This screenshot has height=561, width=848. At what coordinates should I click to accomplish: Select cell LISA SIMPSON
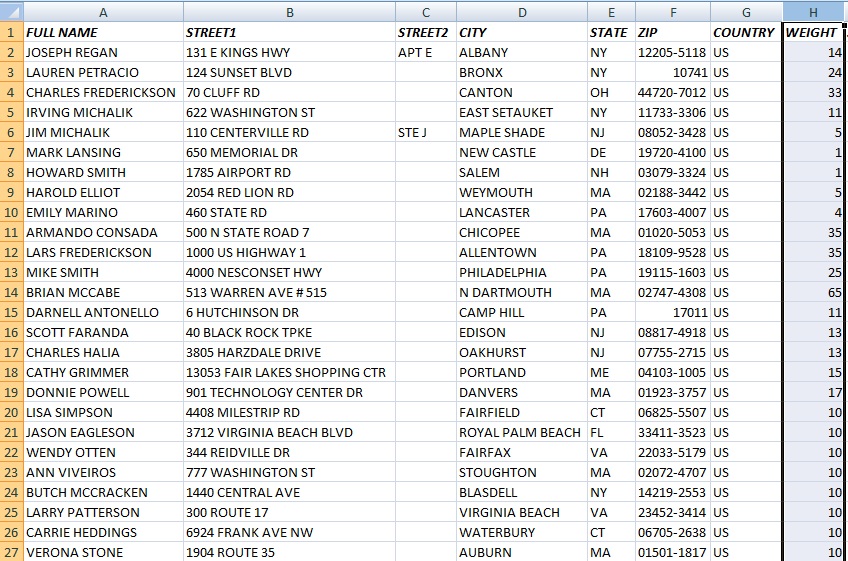pos(103,413)
